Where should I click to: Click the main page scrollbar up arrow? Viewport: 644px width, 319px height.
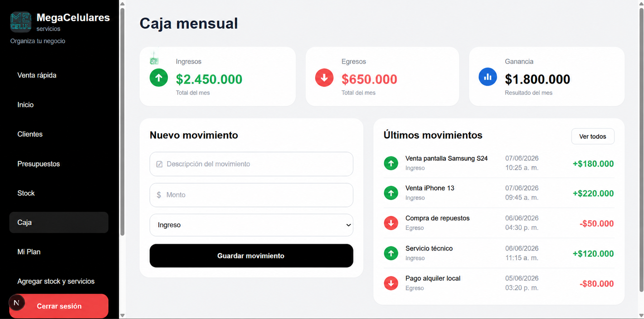(x=641, y=3)
